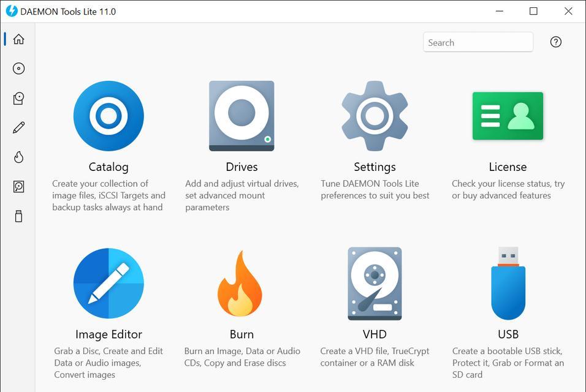Minimize the DAEMON Tools window
This screenshot has height=392, width=586.
click(500, 11)
